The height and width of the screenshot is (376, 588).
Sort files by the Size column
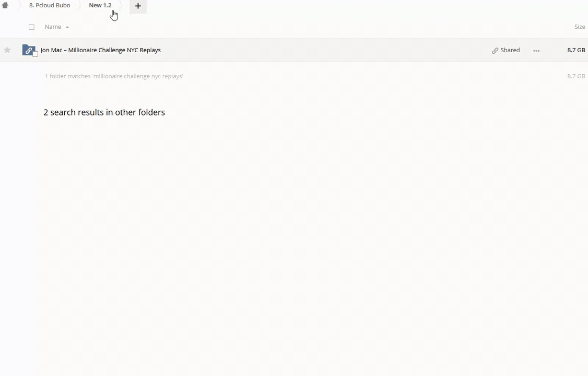point(580,27)
